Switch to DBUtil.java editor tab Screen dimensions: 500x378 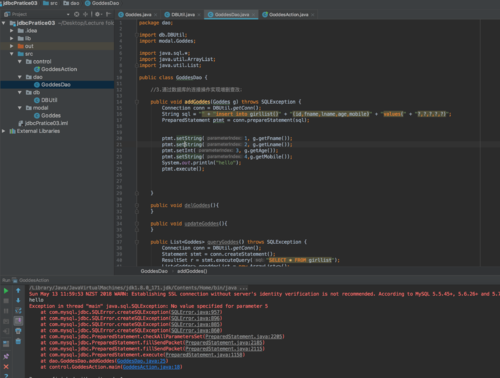pyautogui.click(x=183, y=14)
